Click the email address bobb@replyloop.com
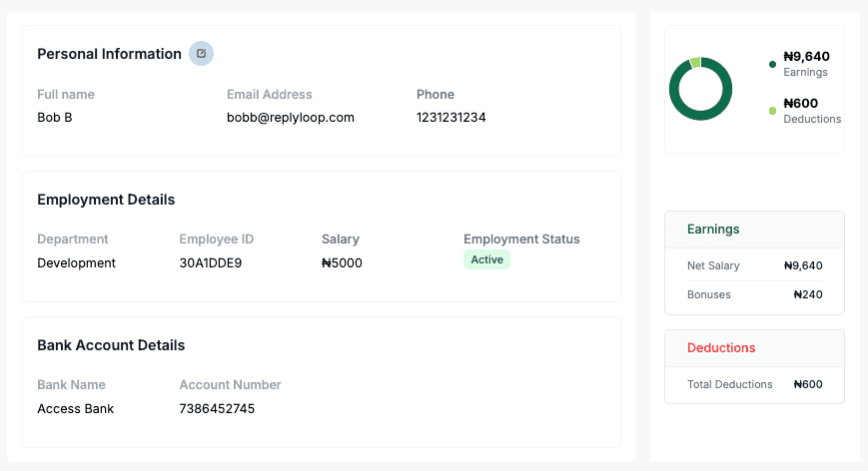Screen dimensions: 868x471 point(290,118)
